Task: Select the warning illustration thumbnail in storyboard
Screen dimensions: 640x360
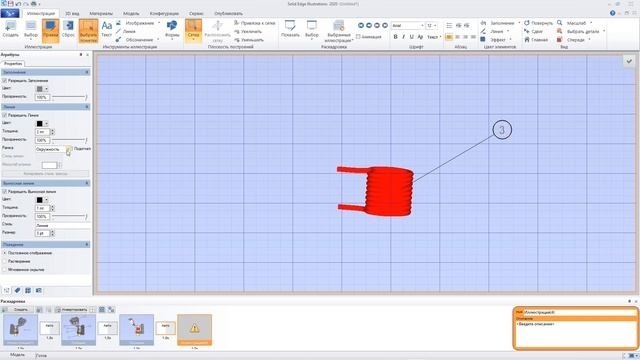Action: (195, 330)
